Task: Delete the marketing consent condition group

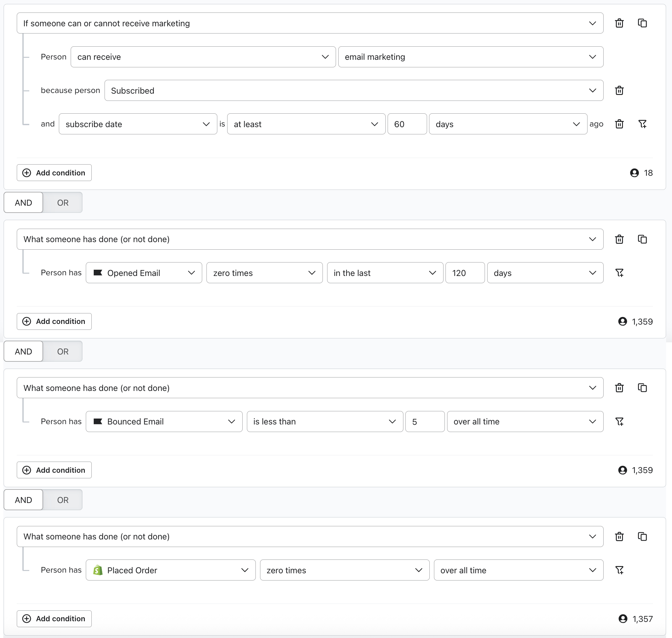Action: (x=619, y=23)
